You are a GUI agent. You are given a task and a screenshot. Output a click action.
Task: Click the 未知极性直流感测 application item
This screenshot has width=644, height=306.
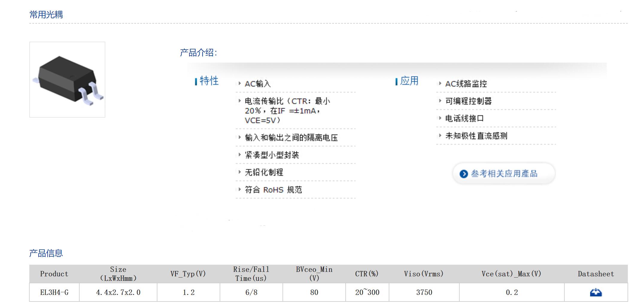point(476,136)
